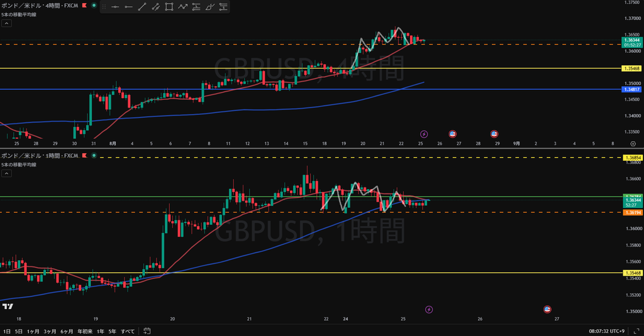
Task: Select the trend line tool
Action: point(142,6)
